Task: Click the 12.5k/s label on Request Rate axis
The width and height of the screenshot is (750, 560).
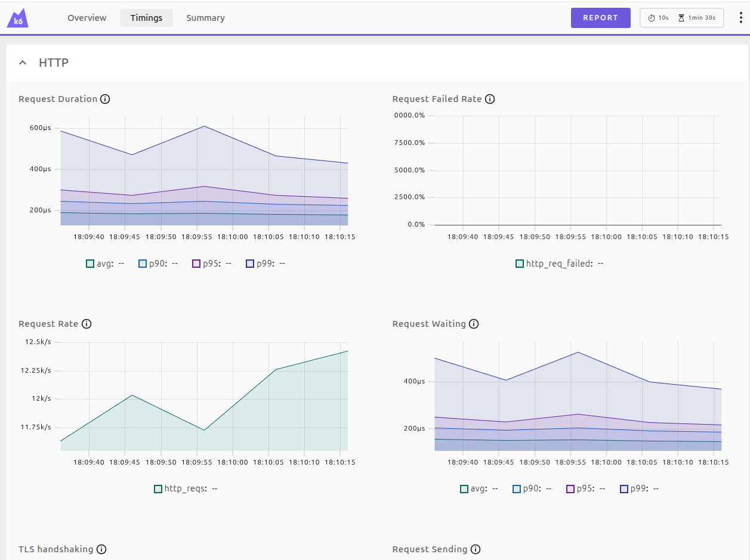Action: (38, 342)
